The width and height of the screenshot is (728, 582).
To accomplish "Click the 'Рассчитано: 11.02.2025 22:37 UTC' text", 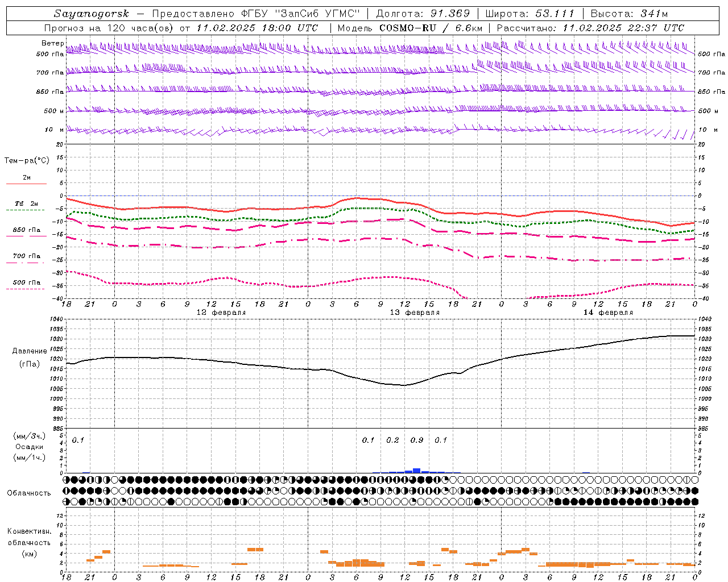I will pos(590,28).
